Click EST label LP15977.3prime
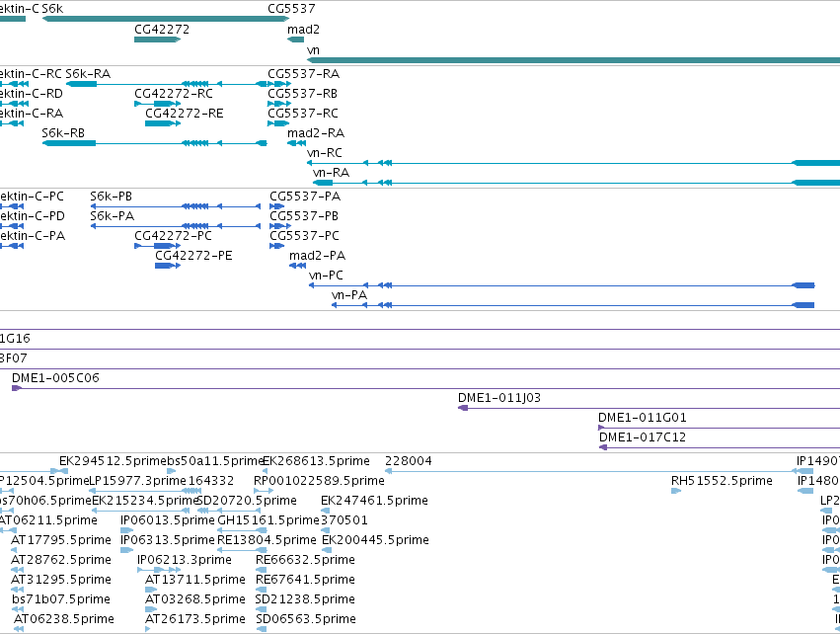Viewport: 840px width, 634px height. click(137, 481)
